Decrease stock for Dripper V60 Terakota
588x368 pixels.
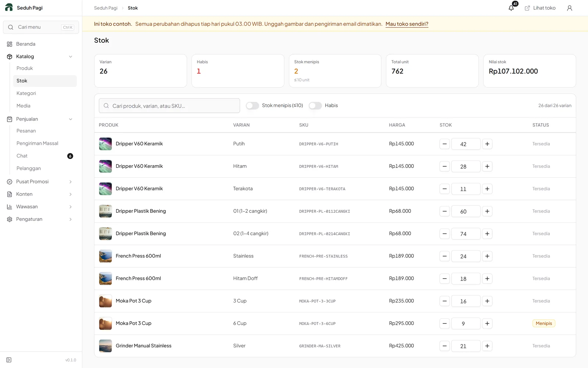(445, 189)
